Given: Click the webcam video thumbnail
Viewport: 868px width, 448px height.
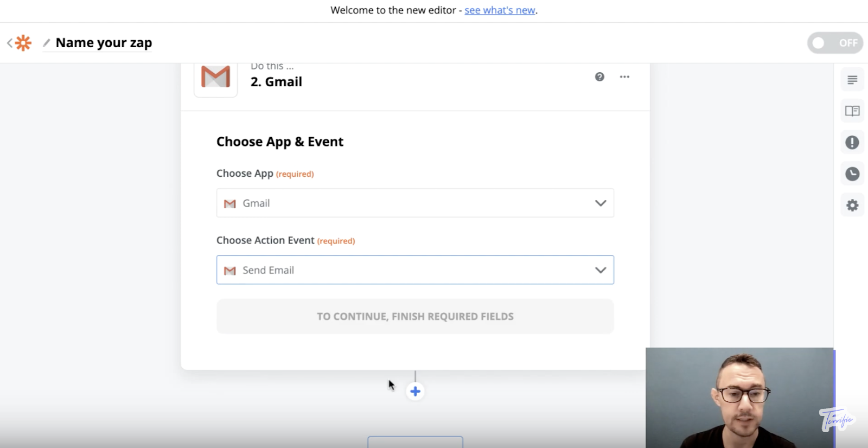Looking at the screenshot, I should [739, 398].
